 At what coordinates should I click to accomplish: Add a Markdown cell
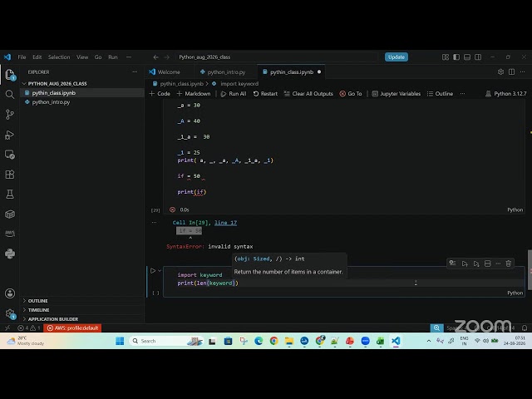(x=194, y=94)
